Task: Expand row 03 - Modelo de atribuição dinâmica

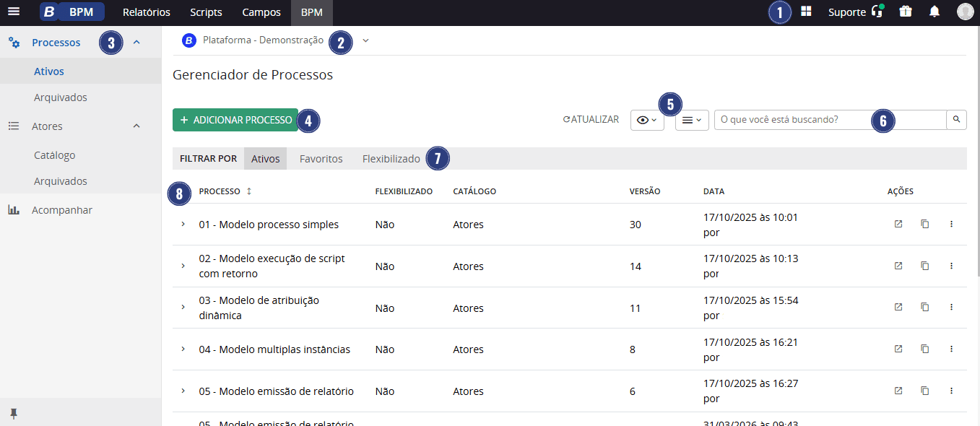Action: [x=183, y=308]
